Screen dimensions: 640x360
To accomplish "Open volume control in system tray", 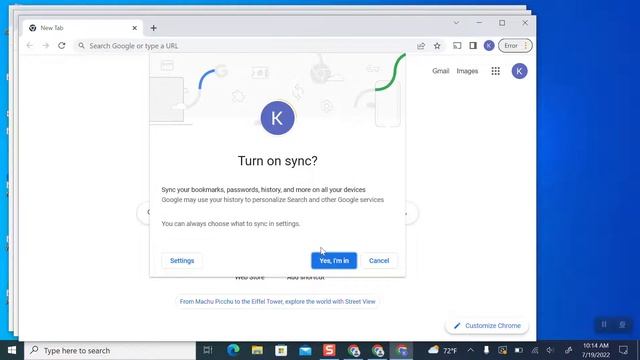I will [x=550, y=350].
